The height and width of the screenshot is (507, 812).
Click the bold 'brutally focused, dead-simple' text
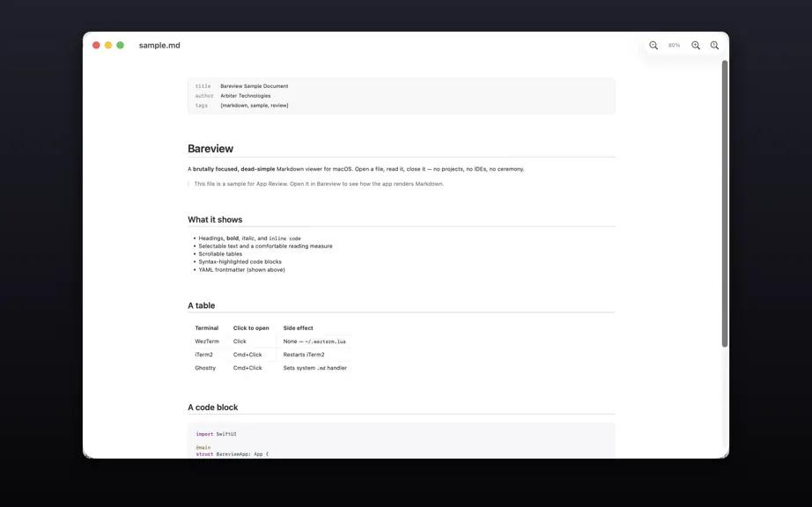234,169
